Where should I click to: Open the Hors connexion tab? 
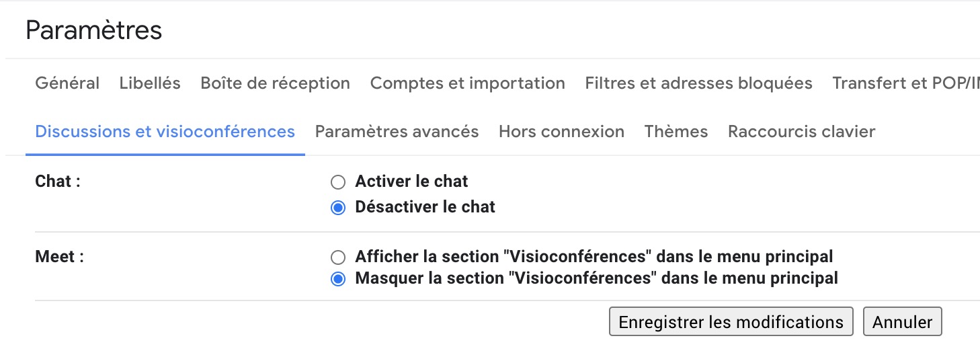pos(561,132)
